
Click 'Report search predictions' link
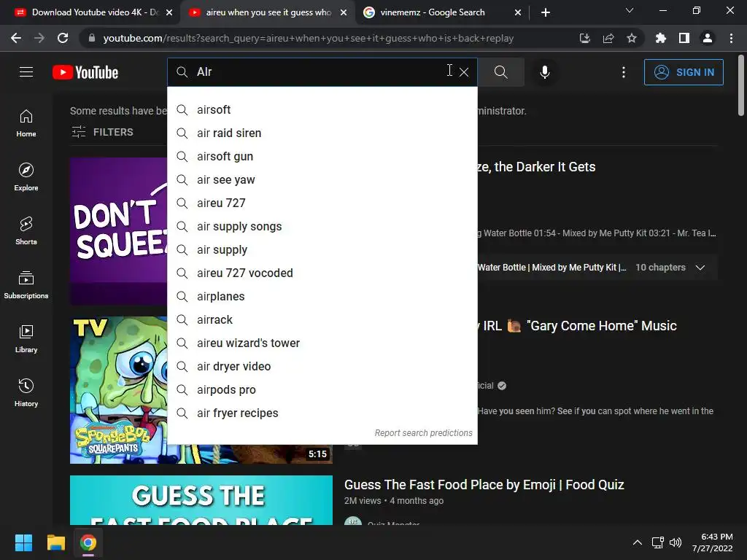[x=424, y=433]
